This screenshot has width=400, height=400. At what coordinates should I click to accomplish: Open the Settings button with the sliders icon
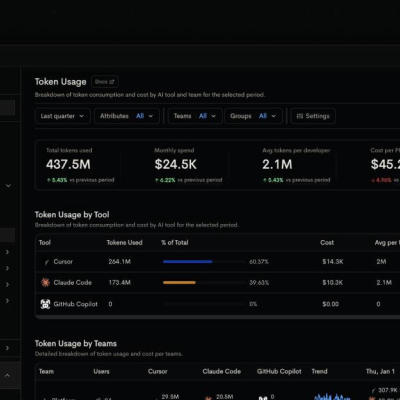[x=313, y=116]
